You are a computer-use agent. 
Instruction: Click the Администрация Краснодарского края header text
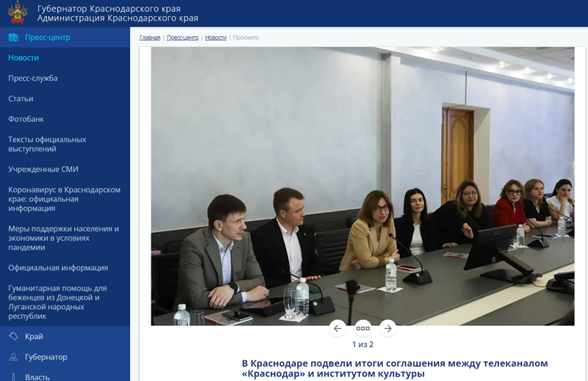pyautogui.click(x=118, y=18)
